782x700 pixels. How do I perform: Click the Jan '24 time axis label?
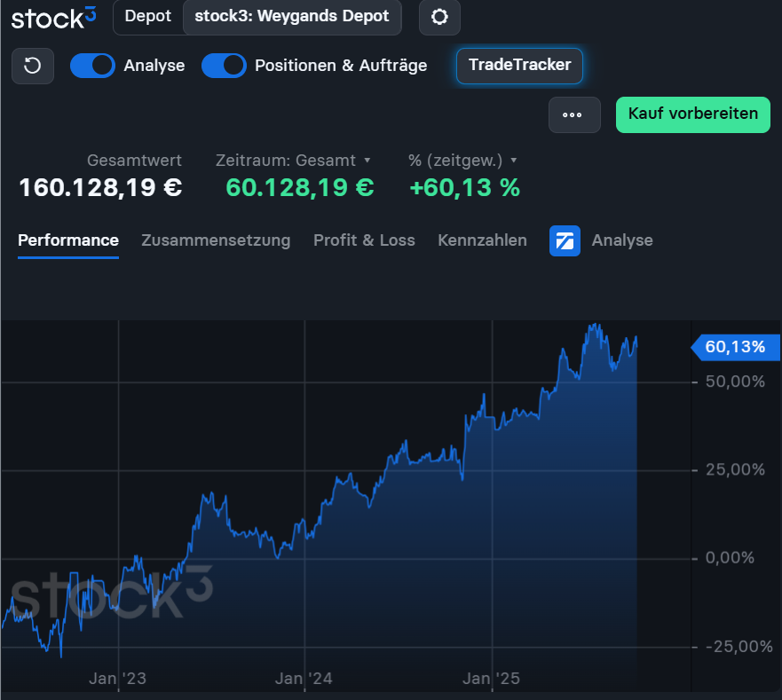[304, 679]
